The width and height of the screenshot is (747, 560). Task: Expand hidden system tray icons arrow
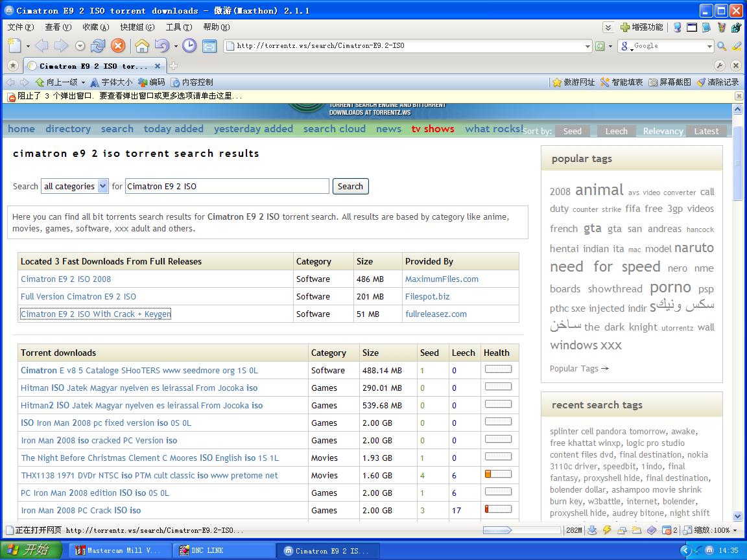click(685, 550)
